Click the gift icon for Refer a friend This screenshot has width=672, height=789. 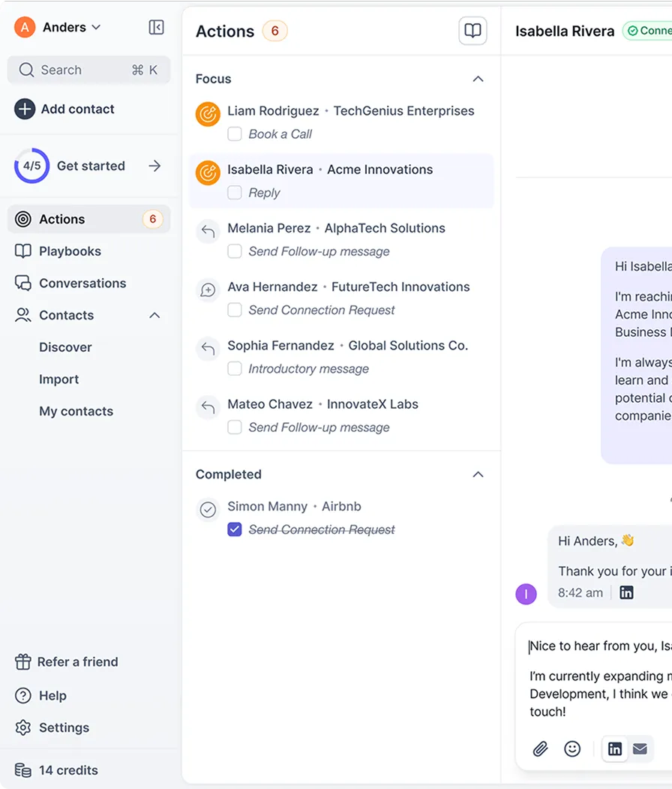point(22,661)
